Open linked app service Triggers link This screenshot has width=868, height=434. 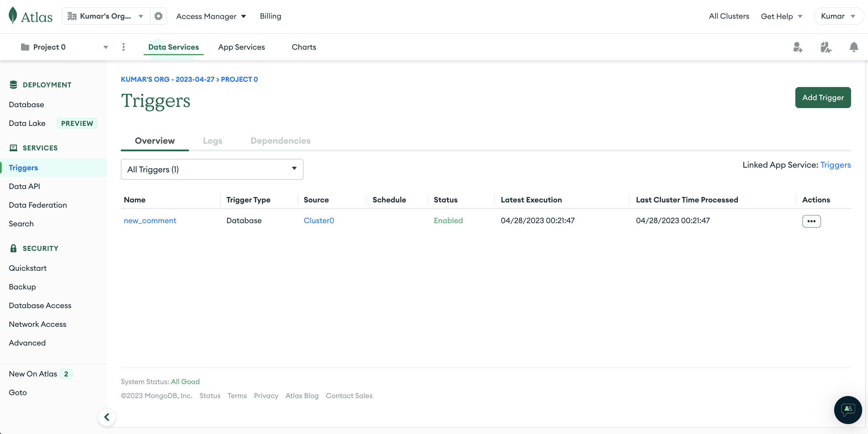tap(835, 164)
